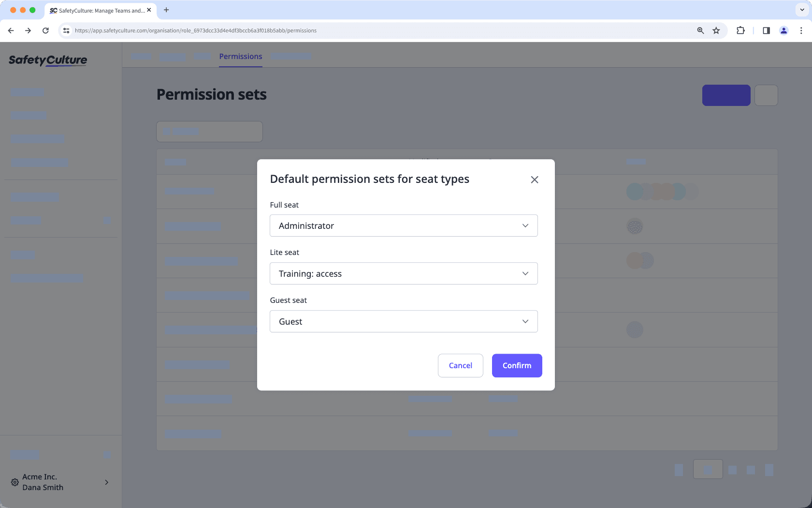Cancel the default permission sets dialog
The width and height of the screenshot is (812, 508).
[460, 365]
